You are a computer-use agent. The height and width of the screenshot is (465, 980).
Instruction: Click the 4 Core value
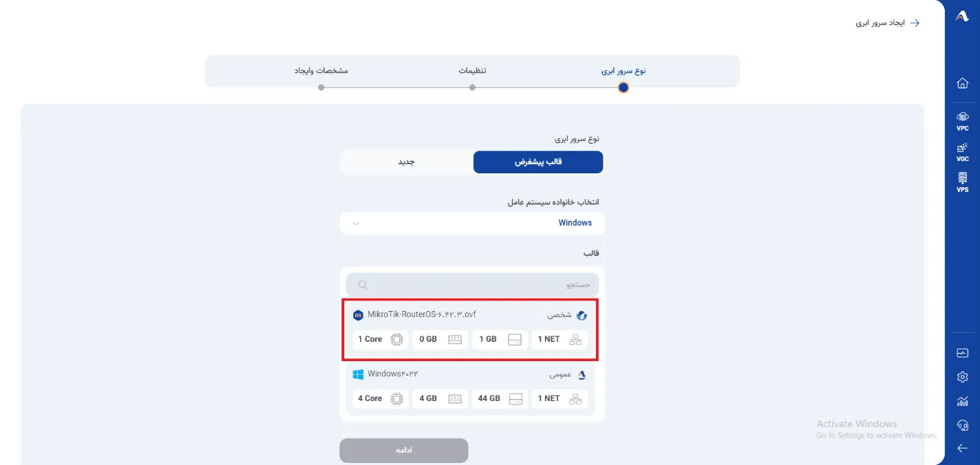click(370, 398)
